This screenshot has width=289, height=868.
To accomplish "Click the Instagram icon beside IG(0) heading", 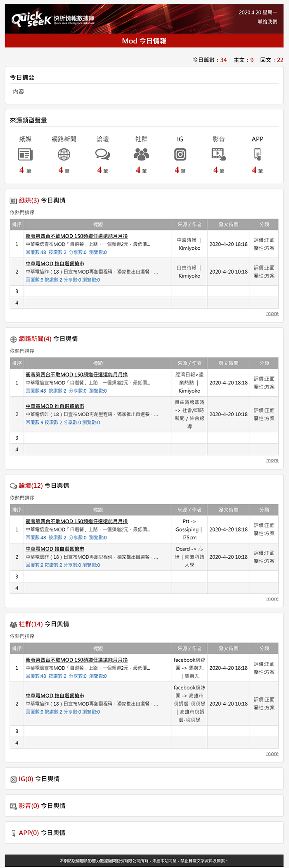I will click(x=13, y=780).
